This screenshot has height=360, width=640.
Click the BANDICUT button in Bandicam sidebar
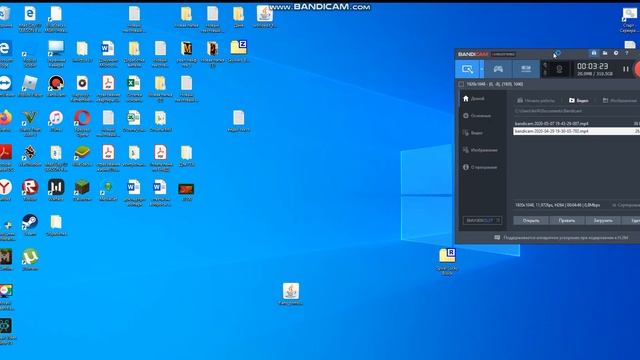pyautogui.click(x=482, y=220)
